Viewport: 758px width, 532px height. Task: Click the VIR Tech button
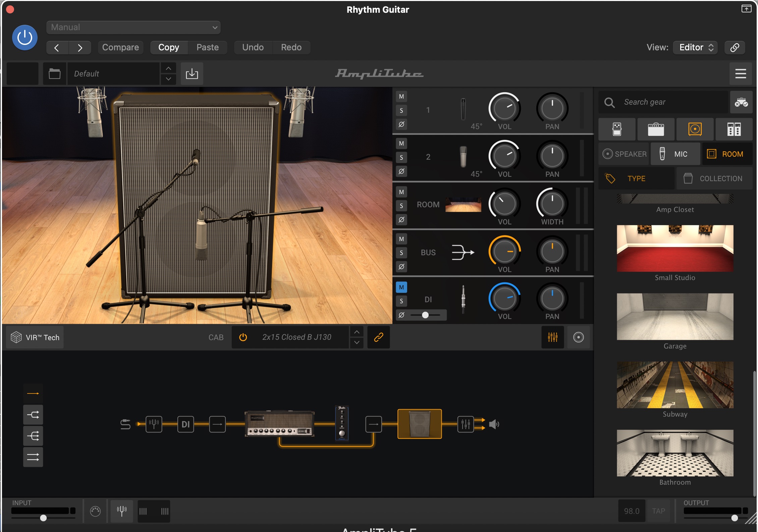click(x=35, y=337)
